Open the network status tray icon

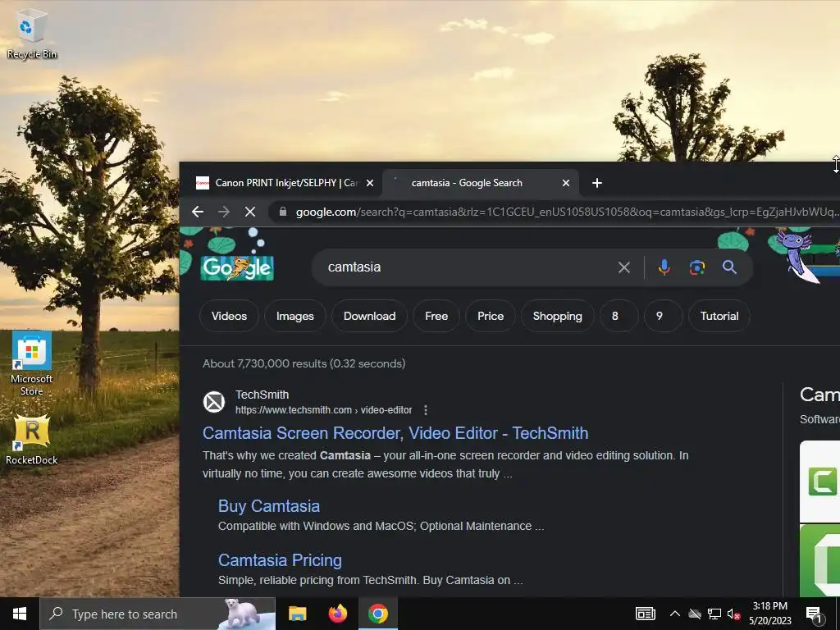[714, 614]
